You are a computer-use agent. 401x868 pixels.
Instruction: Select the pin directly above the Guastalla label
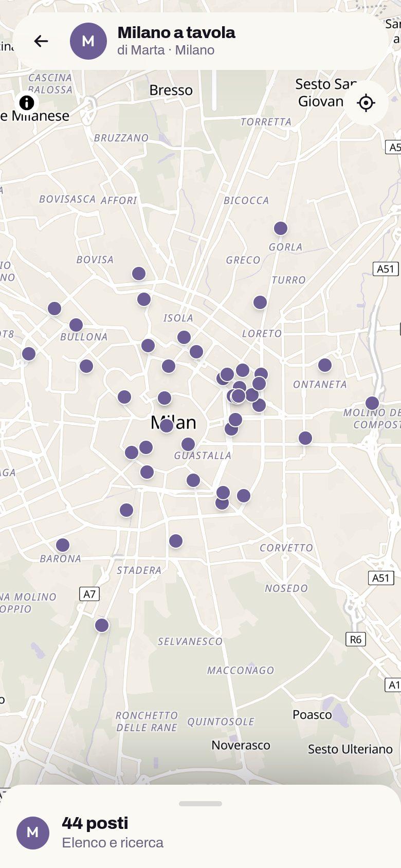[x=188, y=444]
